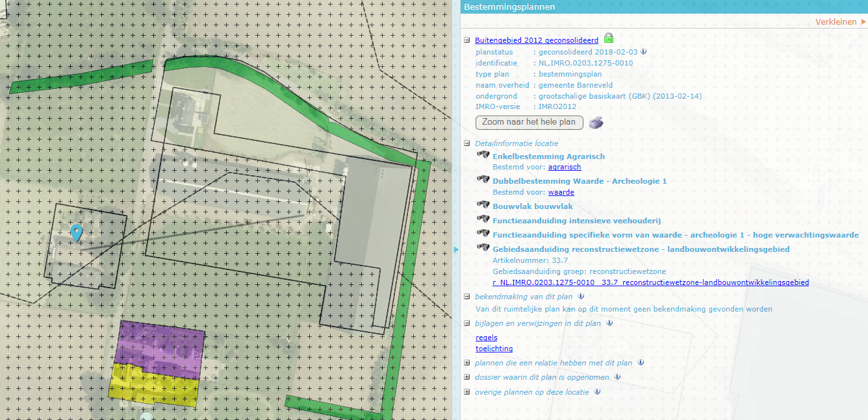868x420 pixels.
Task: Click binoculars icon for Functieaanduiding intensieve veehouderij
Action: pos(483,219)
